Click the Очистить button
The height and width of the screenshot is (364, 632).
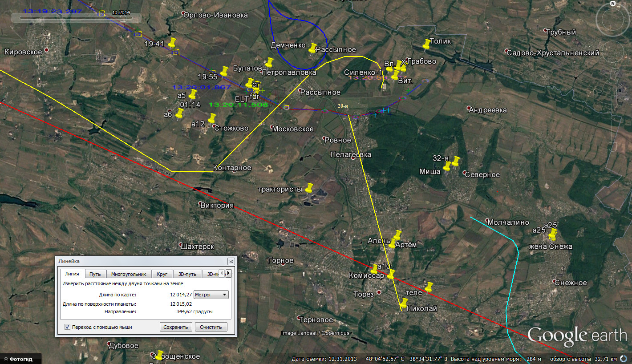pyautogui.click(x=211, y=327)
